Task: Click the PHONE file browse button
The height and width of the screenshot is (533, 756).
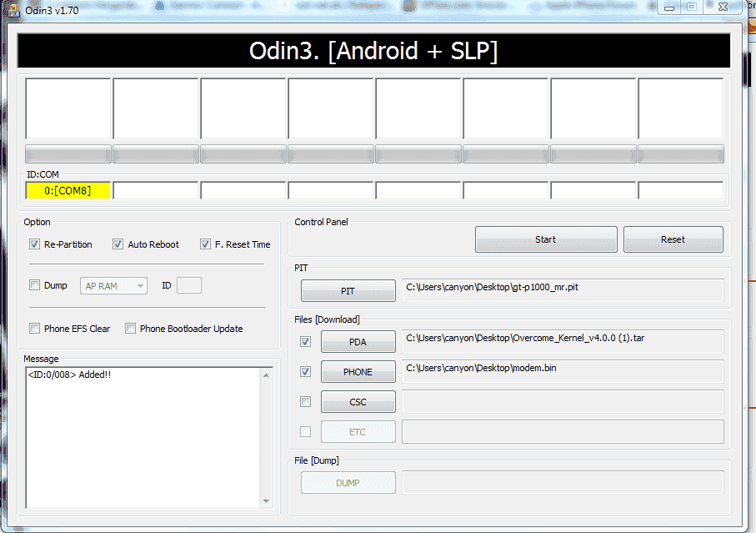Action: click(358, 372)
